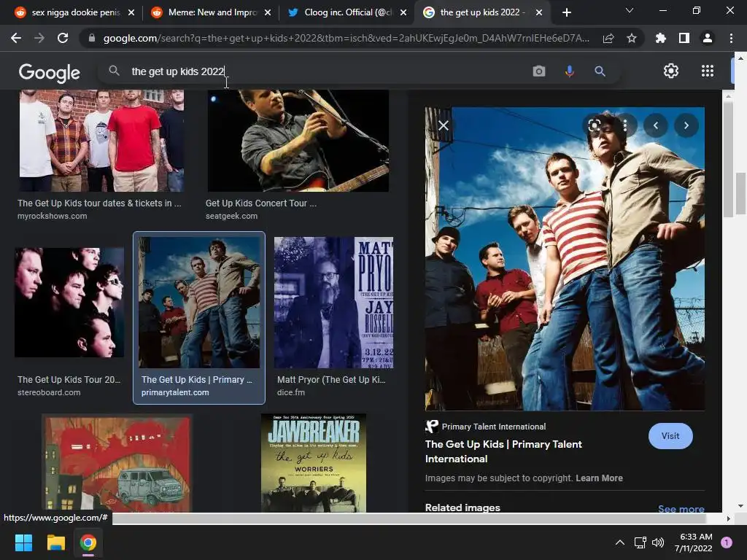Open stereoboard.com tour image result
This screenshot has height=560, width=747.
[69, 303]
